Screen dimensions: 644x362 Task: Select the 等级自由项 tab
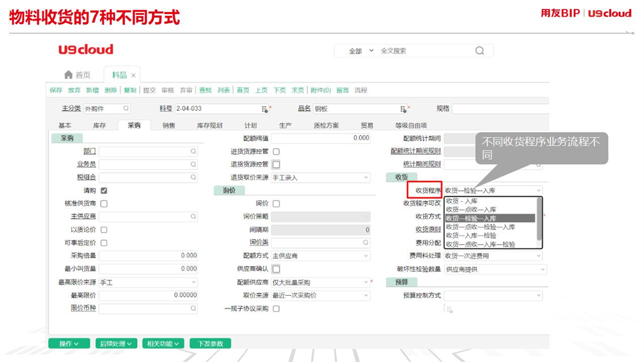coord(411,126)
